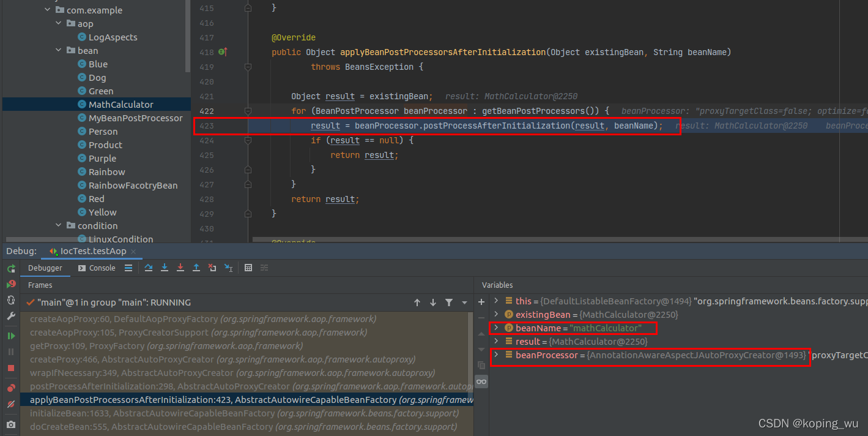Open the MathCalculator class in tree
The height and width of the screenshot is (436, 868).
tap(121, 105)
